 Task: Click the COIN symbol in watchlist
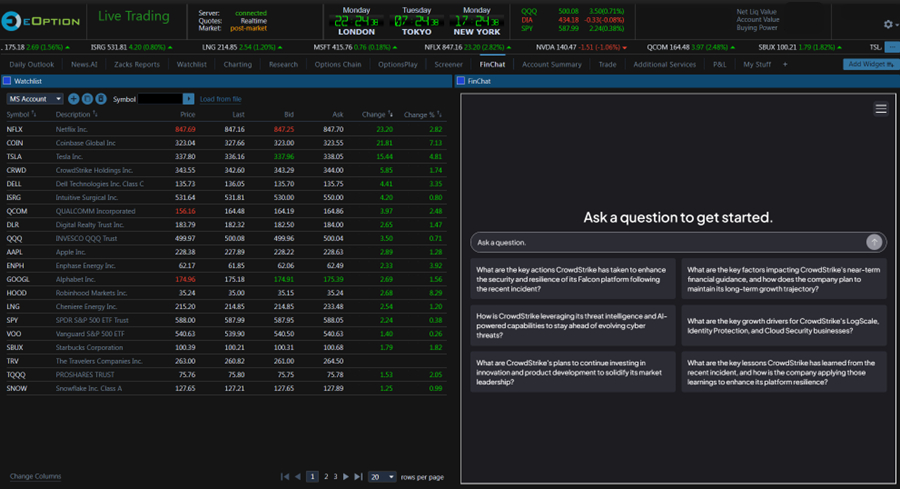15,143
